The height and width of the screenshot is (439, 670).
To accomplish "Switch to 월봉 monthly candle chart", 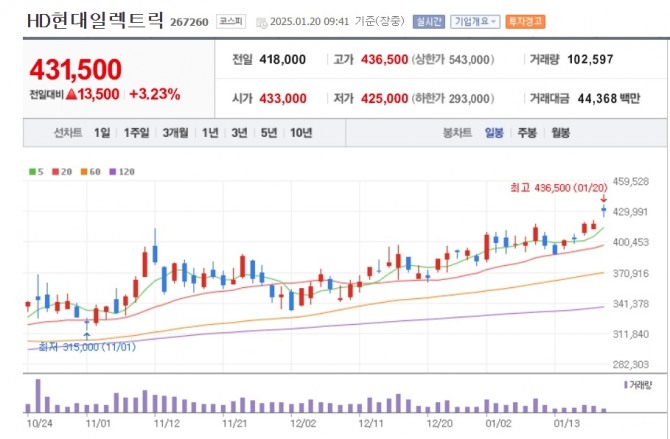I will tap(560, 133).
